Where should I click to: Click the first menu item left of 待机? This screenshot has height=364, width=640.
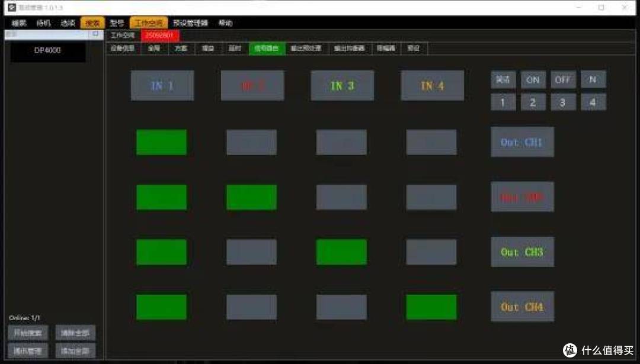(19, 23)
